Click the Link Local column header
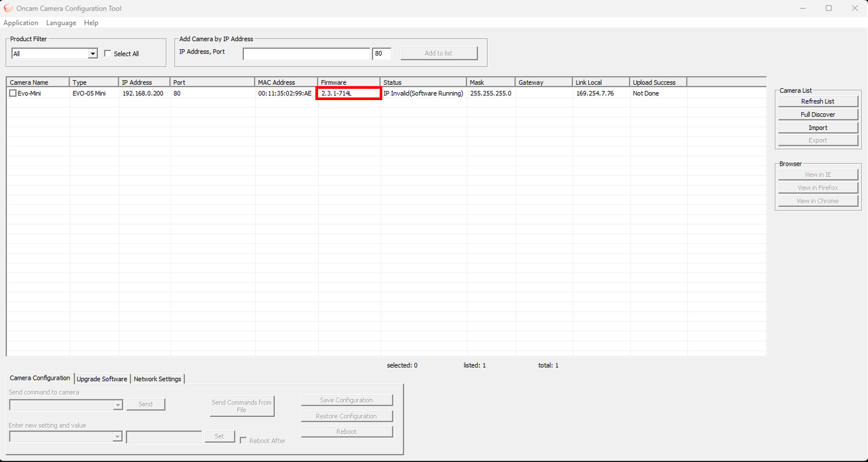 601,82
